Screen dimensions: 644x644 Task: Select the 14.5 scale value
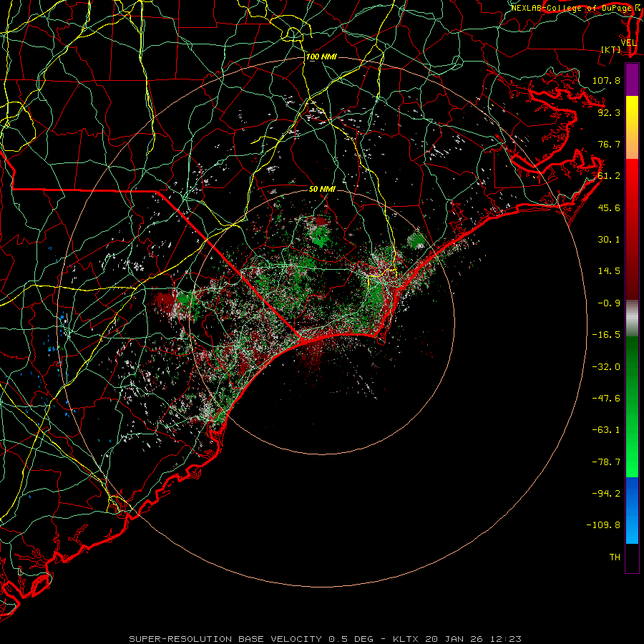(x=609, y=271)
